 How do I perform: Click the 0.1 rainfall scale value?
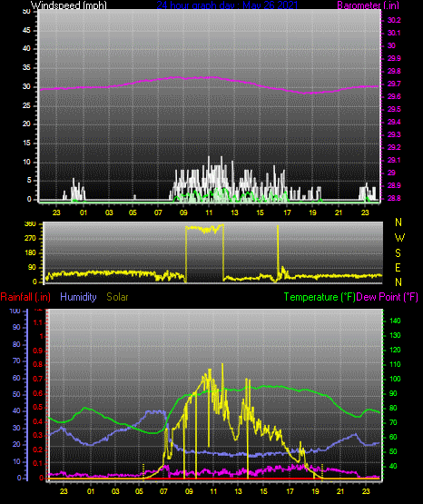click(38, 463)
